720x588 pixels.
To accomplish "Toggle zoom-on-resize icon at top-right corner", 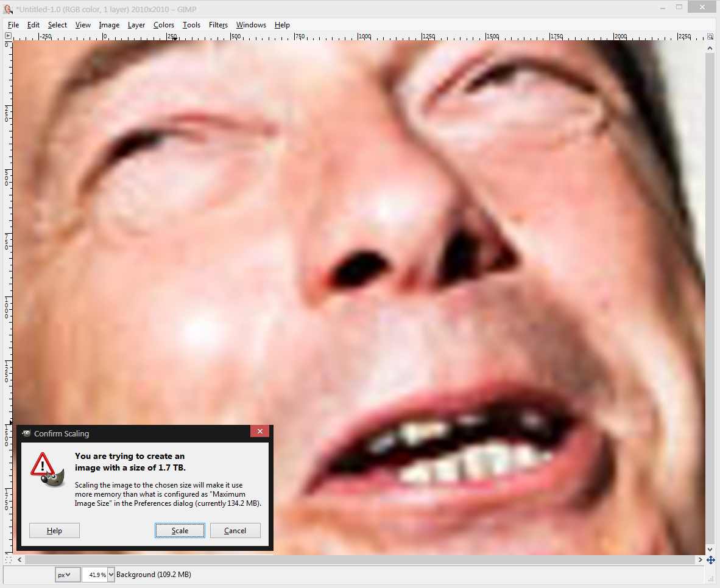I will [x=710, y=37].
